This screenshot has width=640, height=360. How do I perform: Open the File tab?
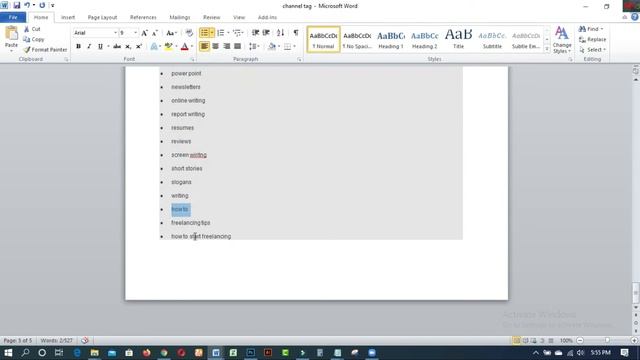pyautogui.click(x=13, y=17)
